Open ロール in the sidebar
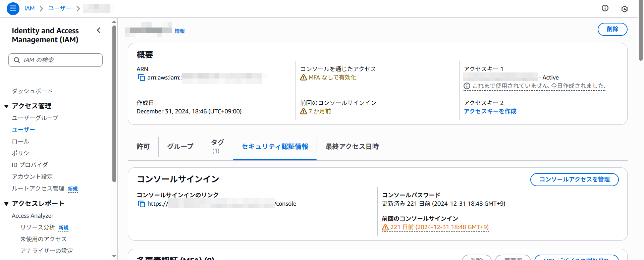 [20, 142]
